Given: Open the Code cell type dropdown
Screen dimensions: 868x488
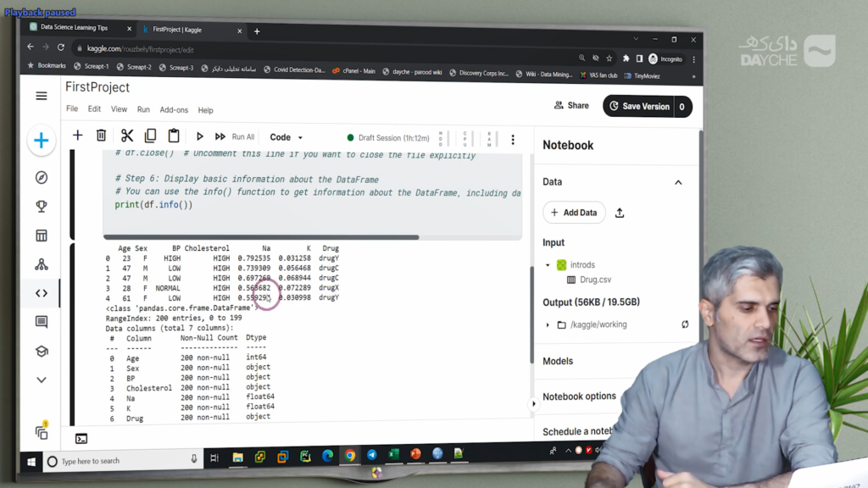Looking at the screenshot, I should point(286,137).
